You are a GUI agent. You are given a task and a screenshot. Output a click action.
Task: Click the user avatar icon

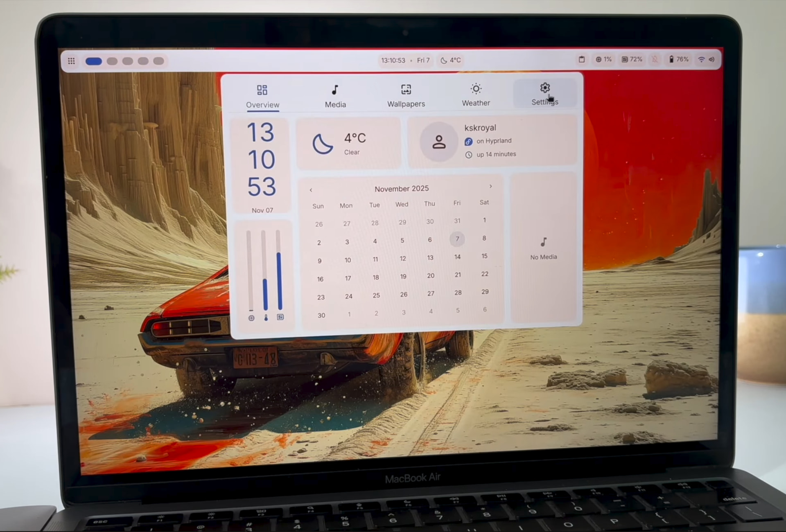coord(439,142)
